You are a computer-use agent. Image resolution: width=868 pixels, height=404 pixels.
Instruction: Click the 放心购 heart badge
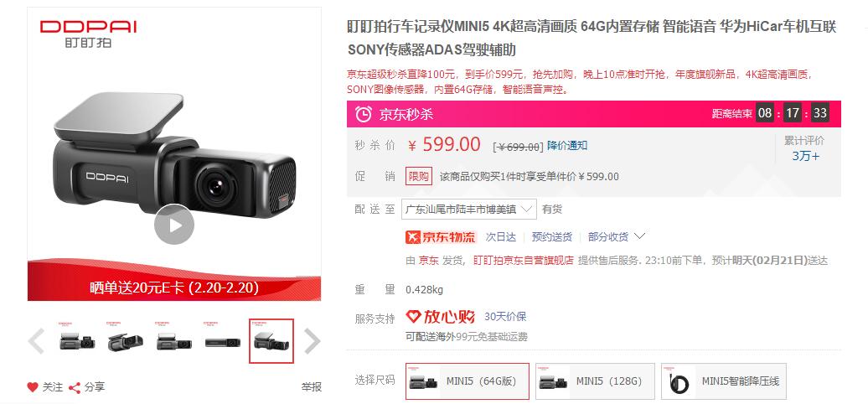(x=441, y=317)
